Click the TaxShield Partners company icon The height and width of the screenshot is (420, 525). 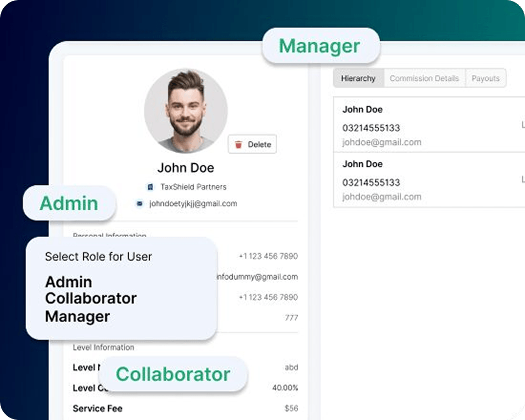[150, 187]
